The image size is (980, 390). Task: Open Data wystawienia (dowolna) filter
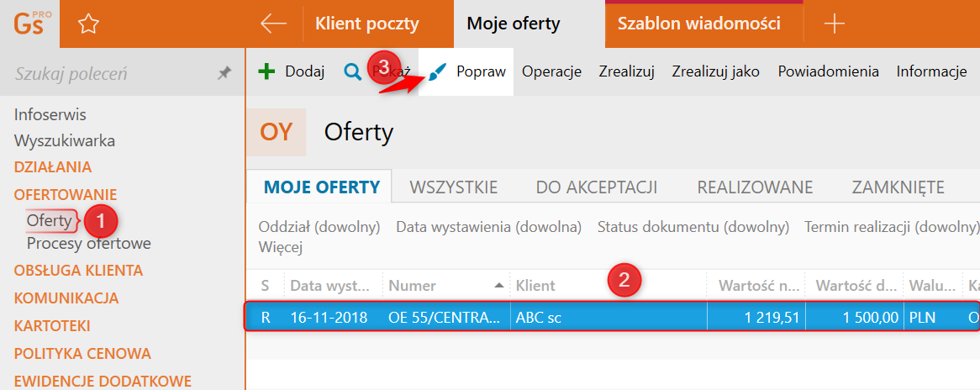488,227
